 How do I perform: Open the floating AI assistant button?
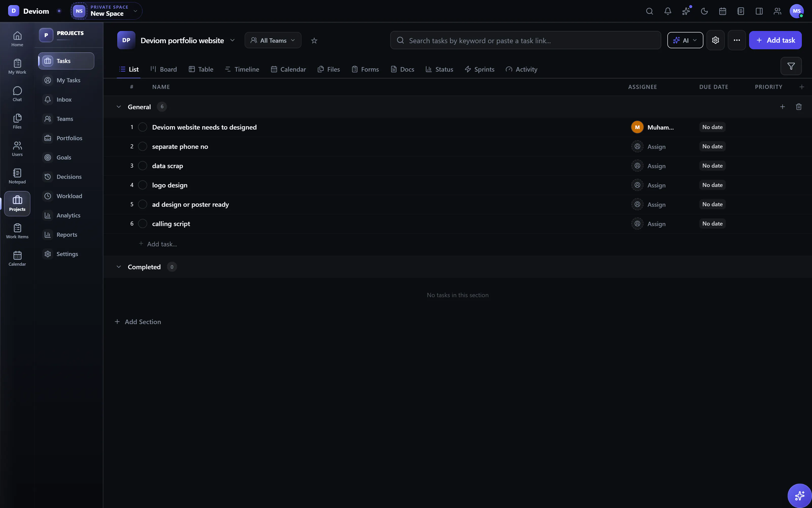pos(800,496)
